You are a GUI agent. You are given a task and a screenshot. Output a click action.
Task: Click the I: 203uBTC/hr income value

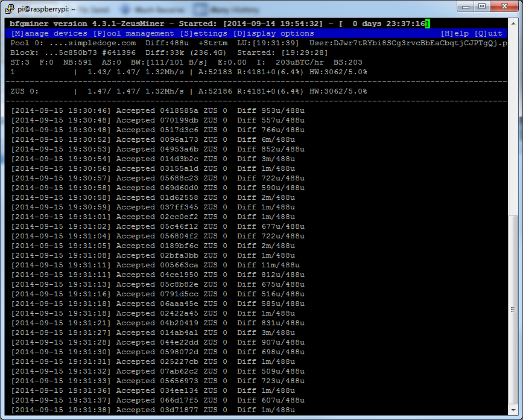(x=293, y=62)
